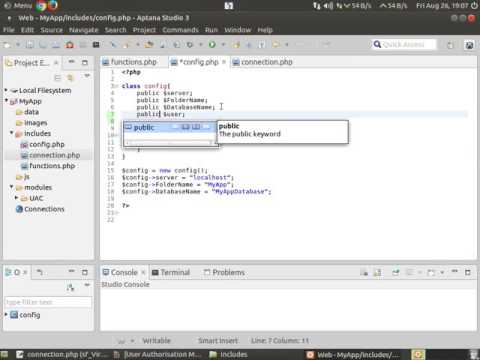This screenshot has height=360, width=480.
Task: Click the magnifier icon in Quick Access
Action: pyautogui.click(x=377, y=44)
